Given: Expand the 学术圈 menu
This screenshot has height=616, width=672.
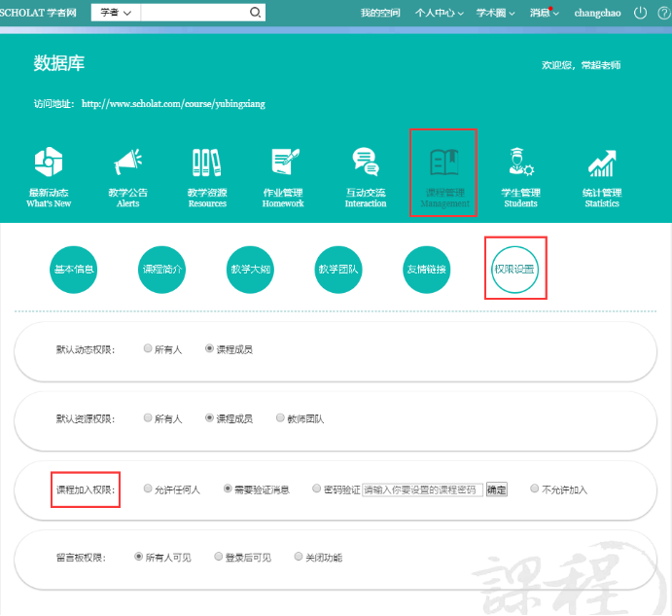Looking at the screenshot, I should [x=497, y=13].
